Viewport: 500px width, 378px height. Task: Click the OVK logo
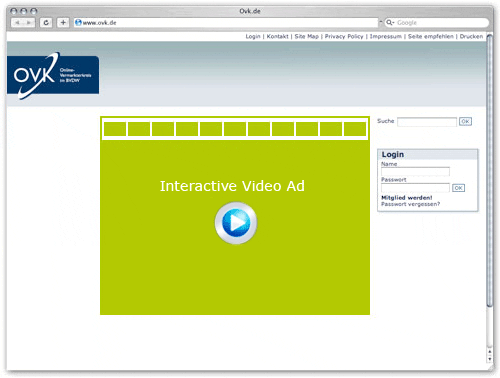tap(53, 75)
